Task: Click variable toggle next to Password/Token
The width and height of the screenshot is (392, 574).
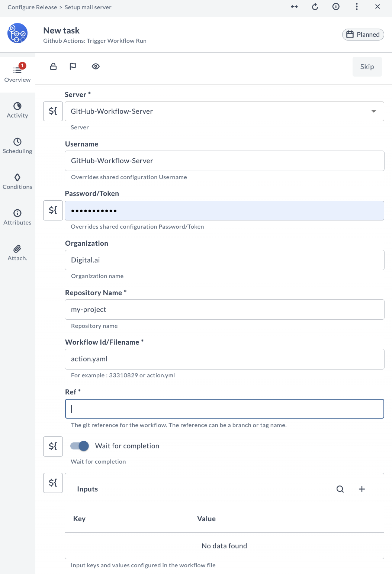Action: click(53, 210)
